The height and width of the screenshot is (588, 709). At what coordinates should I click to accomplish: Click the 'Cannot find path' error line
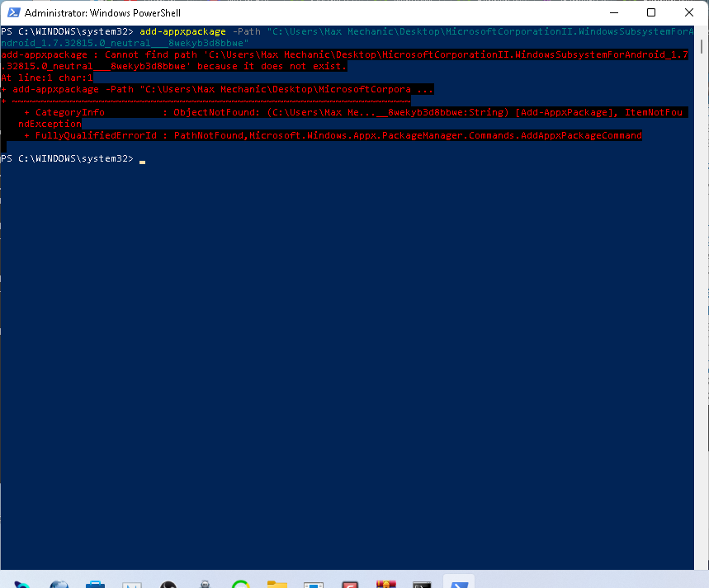(x=344, y=54)
